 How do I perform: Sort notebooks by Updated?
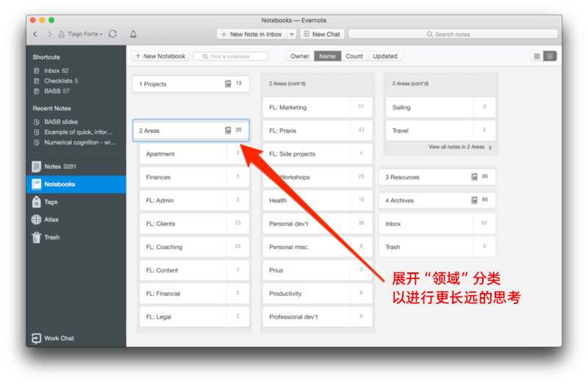point(385,57)
